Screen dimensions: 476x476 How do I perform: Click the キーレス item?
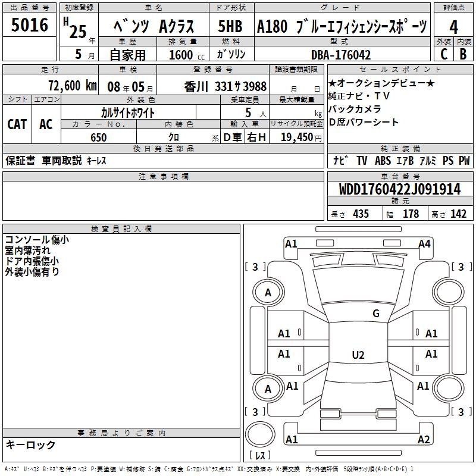click(96, 161)
